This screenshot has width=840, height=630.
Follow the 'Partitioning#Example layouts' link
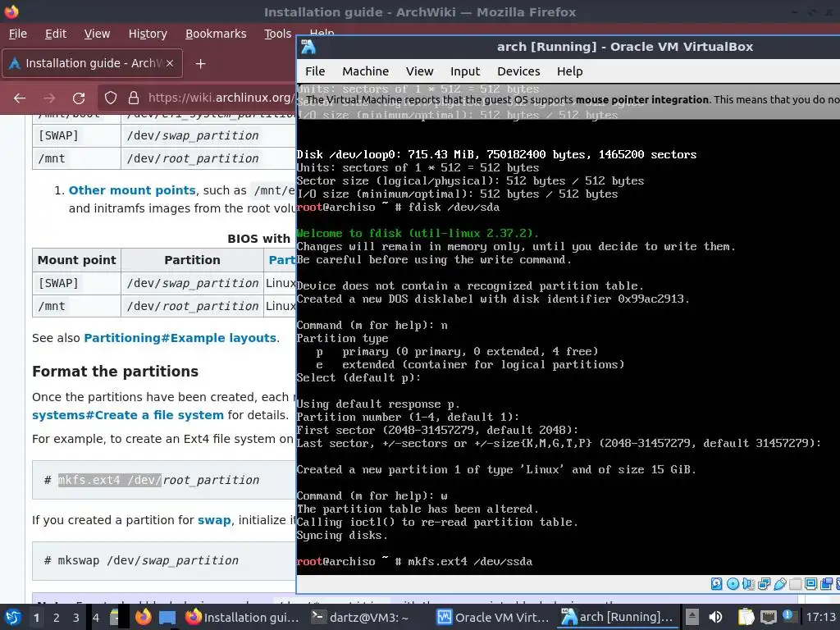pyautogui.click(x=180, y=338)
